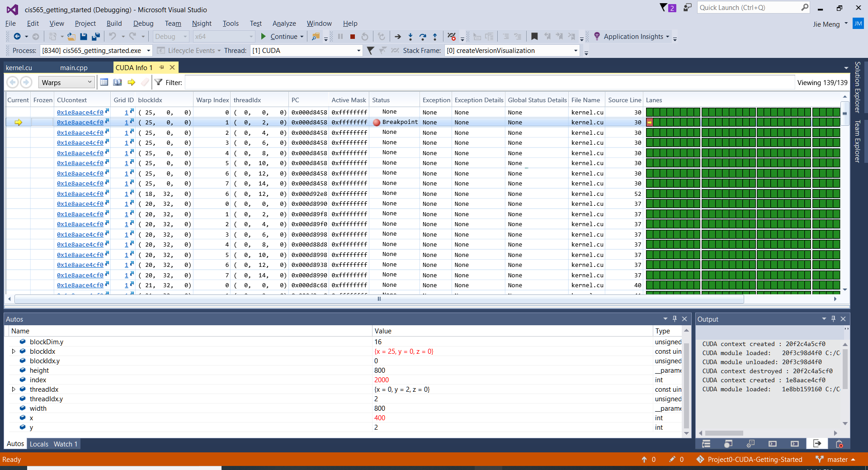This screenshot has width=868, height=470.
Task: Click the Navigate Backward arrow in main toolbar
Action: [17, 37]
